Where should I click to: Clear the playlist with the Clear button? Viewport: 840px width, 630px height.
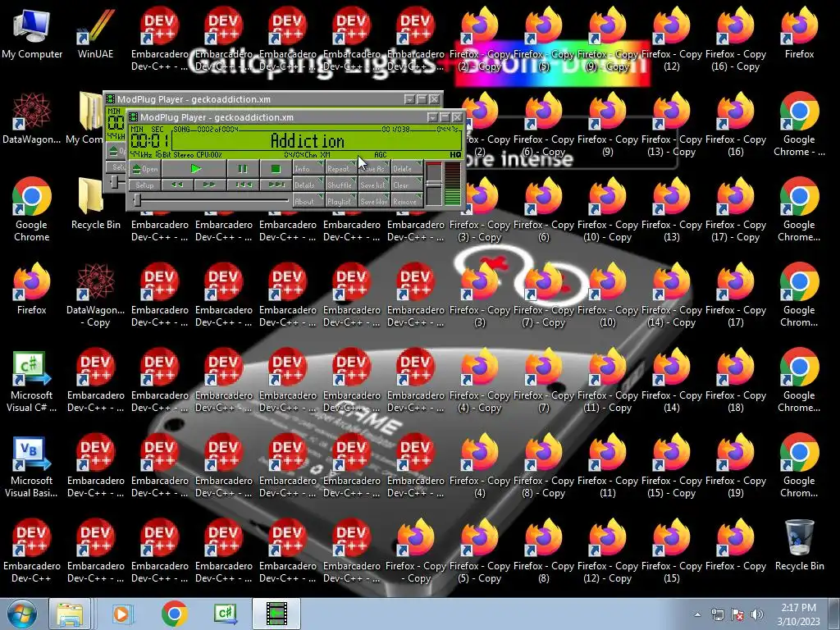click(x=407, y=185)
